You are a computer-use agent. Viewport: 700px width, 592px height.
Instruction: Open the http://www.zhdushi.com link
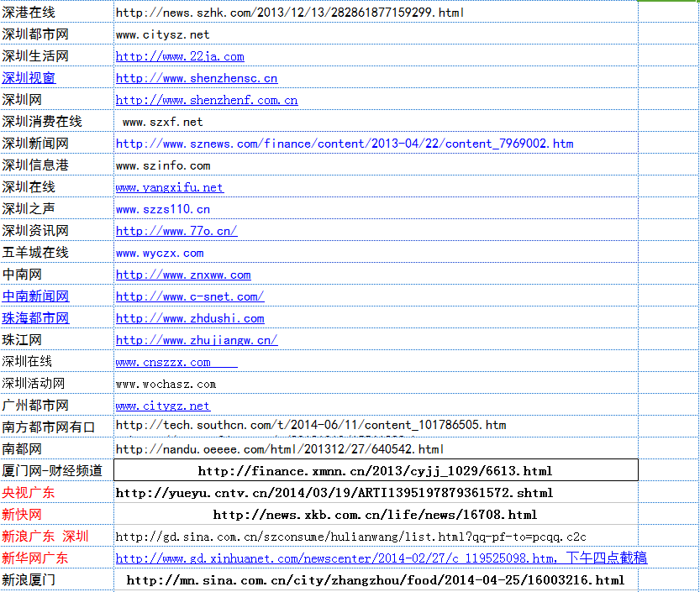pyautogui.click(x=190, y=318)
